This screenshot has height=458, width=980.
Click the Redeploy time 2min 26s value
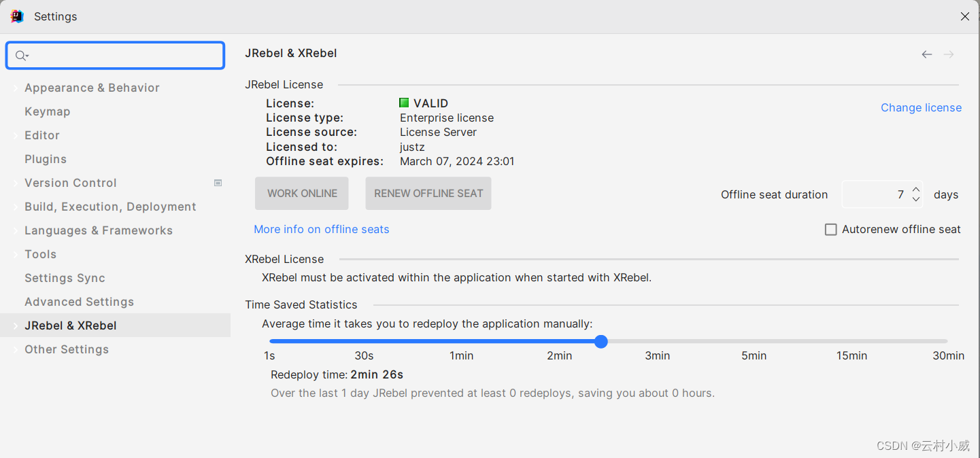(x=377, y=374)
